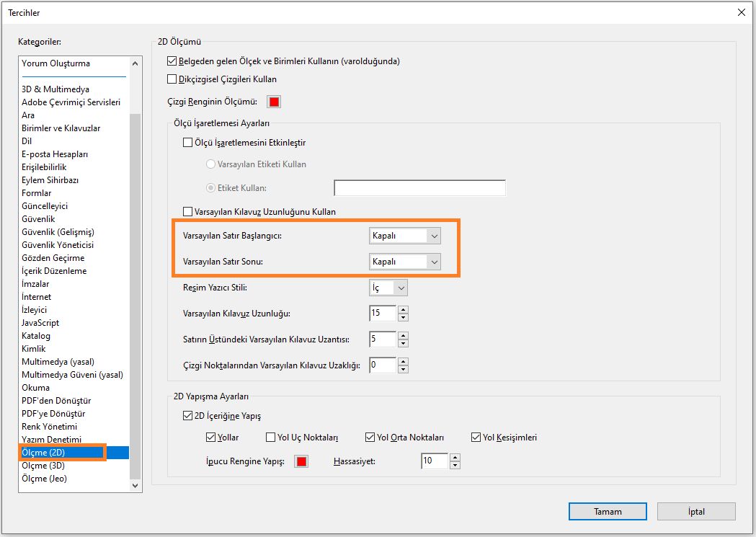
Task: Check Dikçizgisel Çizgileri Kullan option
Action: coord(172,79)
